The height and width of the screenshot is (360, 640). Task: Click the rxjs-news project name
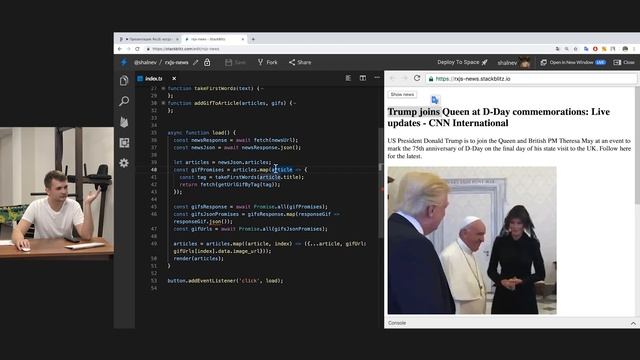coord(176,62)
